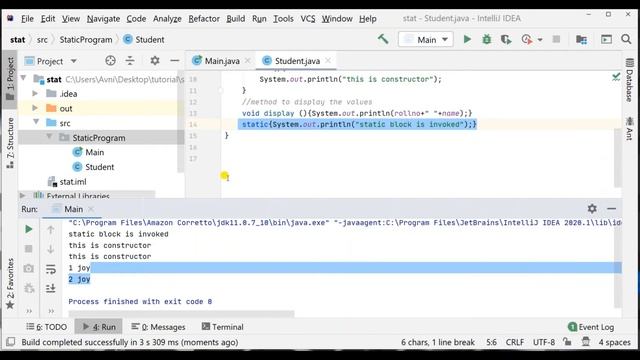Open the Terminal tool window

point(223,327)
